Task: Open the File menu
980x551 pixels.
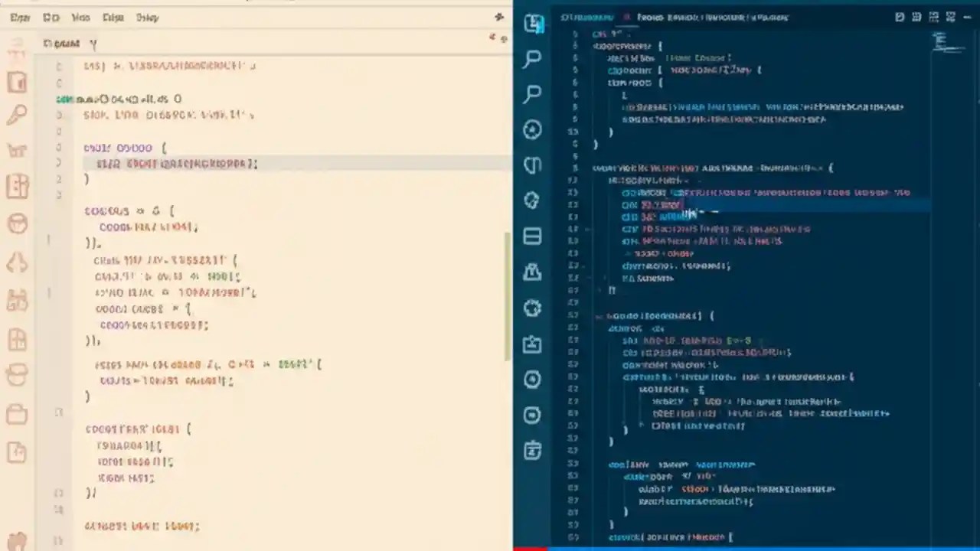Action: 20,17
